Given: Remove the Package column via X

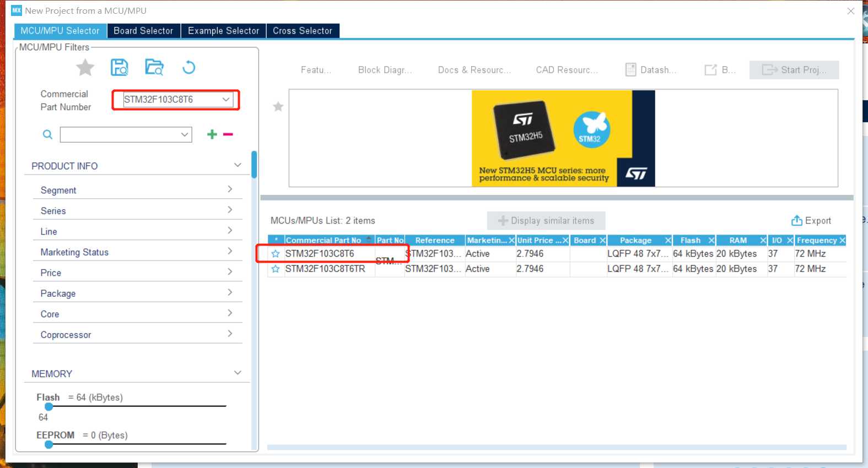Looking at the screenshot, I should point(668,240).
